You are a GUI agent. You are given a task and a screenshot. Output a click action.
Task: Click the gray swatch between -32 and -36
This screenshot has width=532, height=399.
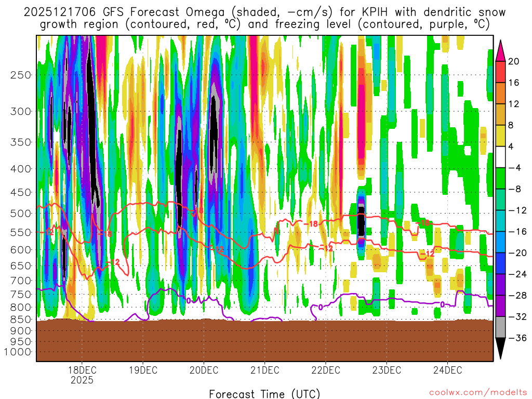pos(500,327)
